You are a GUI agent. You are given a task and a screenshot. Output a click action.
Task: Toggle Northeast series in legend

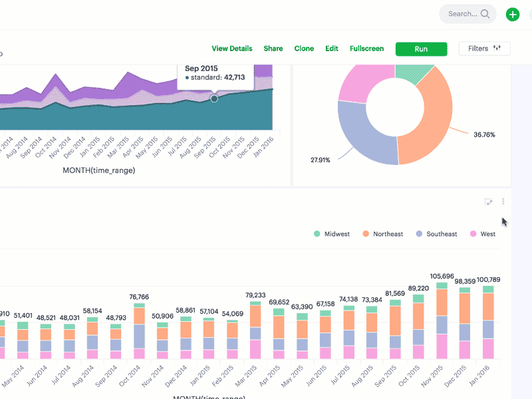tap(383, 234)
